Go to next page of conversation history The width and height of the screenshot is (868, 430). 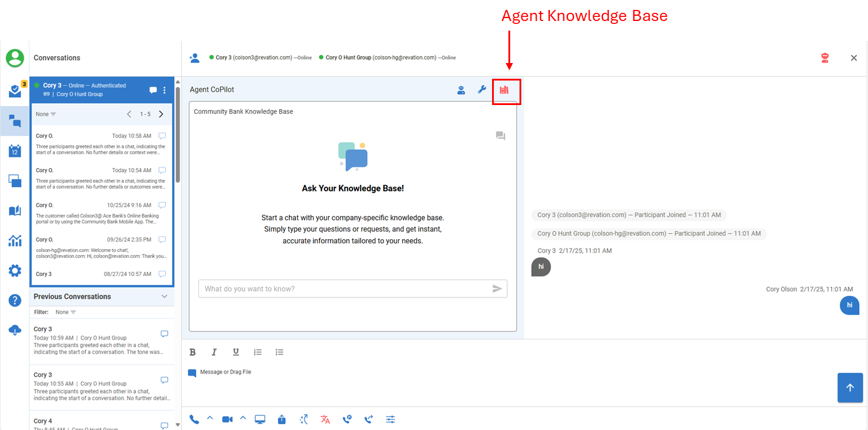click(x=161, y=114)
